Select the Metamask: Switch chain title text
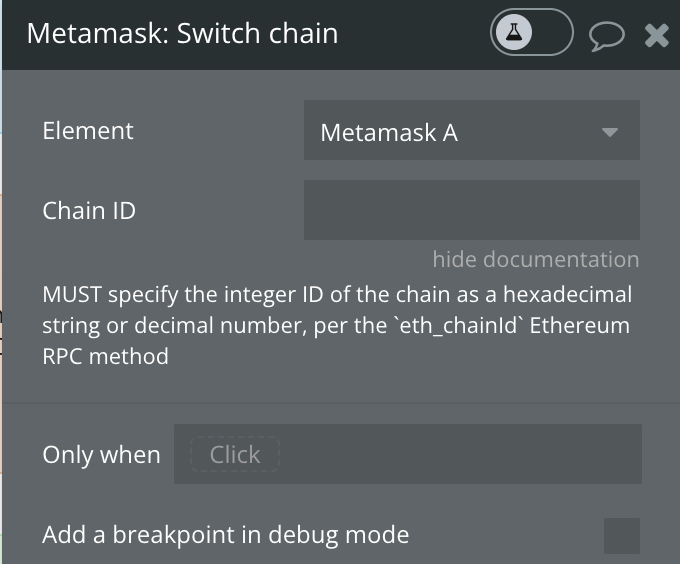This screenshot has width=680, height=564. tap(182, 33)
